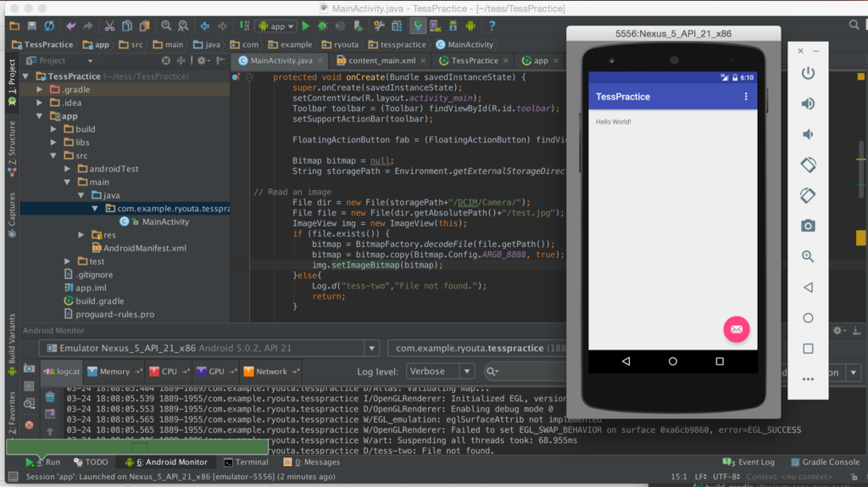868x487 pixels.
Task: Switch to MainActivity.java editor tab
Action: point(281,60)
